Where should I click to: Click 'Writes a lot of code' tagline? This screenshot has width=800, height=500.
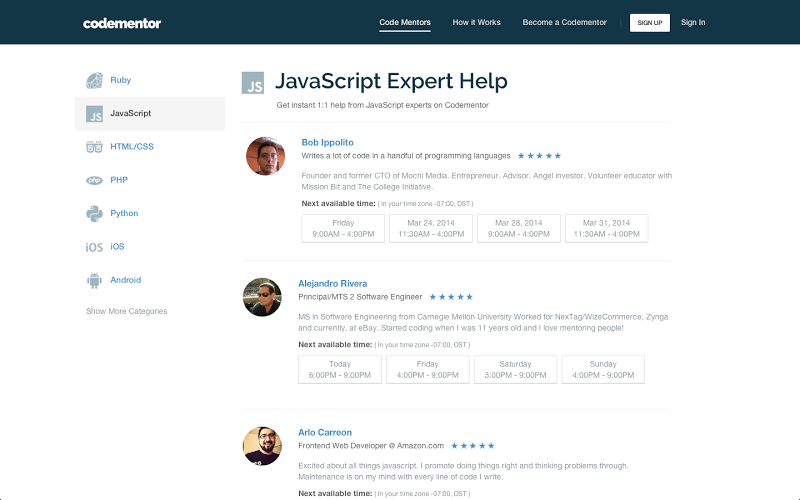point(406,156)
